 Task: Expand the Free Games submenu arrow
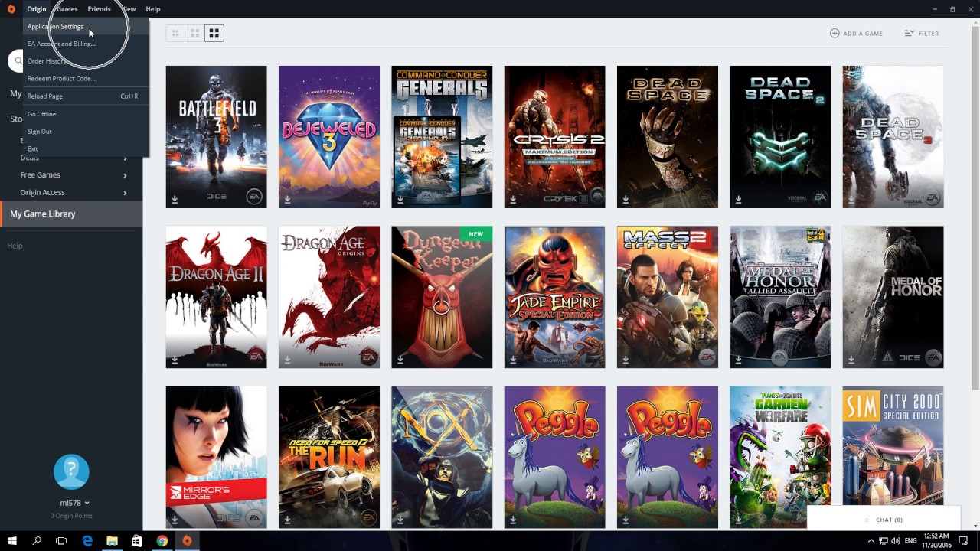(x=125, y=175)
